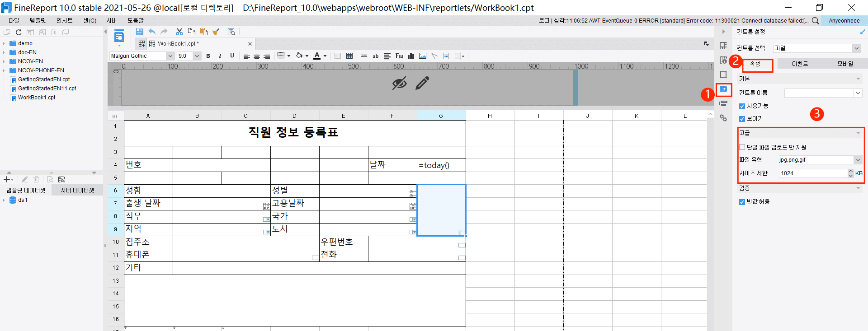Expand the demo folder
868x331 pixels.
tap(4, 43)
